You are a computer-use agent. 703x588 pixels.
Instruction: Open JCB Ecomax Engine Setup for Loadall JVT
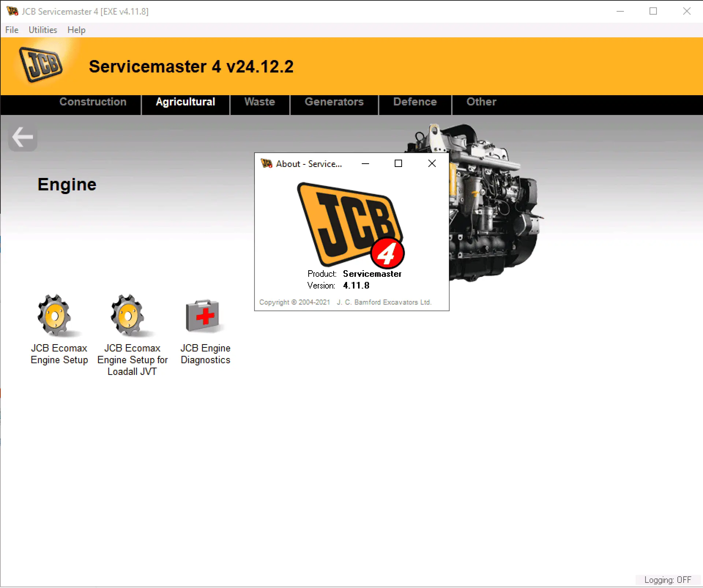point(132,335)
